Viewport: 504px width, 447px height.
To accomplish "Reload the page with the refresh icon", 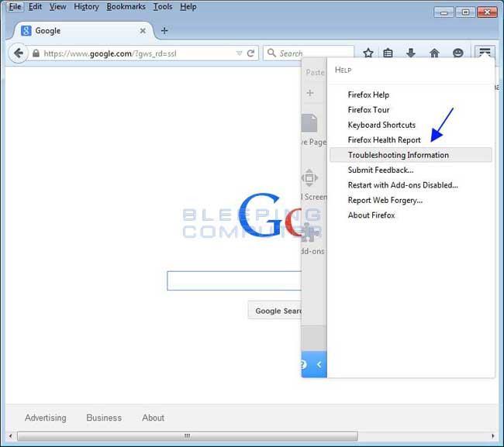I will tap(250, 53).
